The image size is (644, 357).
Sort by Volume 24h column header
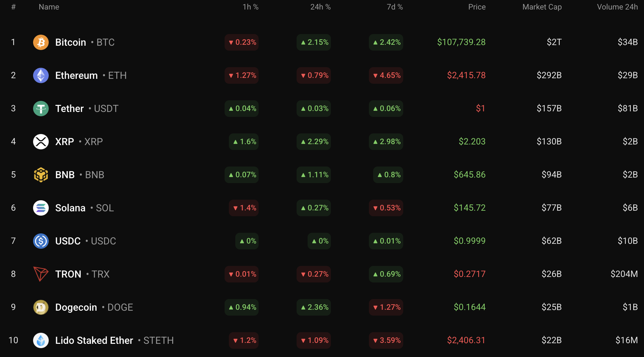click(x=617, y=7)
